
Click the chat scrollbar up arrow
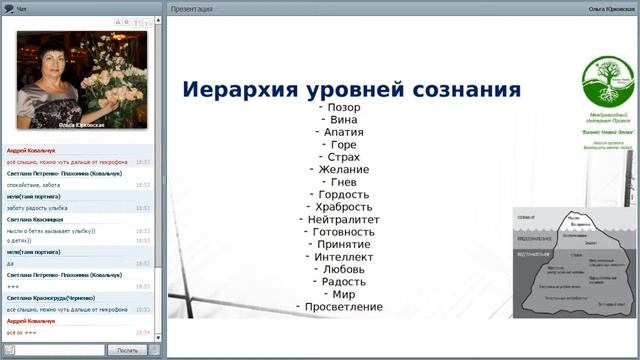coord(158,20)
